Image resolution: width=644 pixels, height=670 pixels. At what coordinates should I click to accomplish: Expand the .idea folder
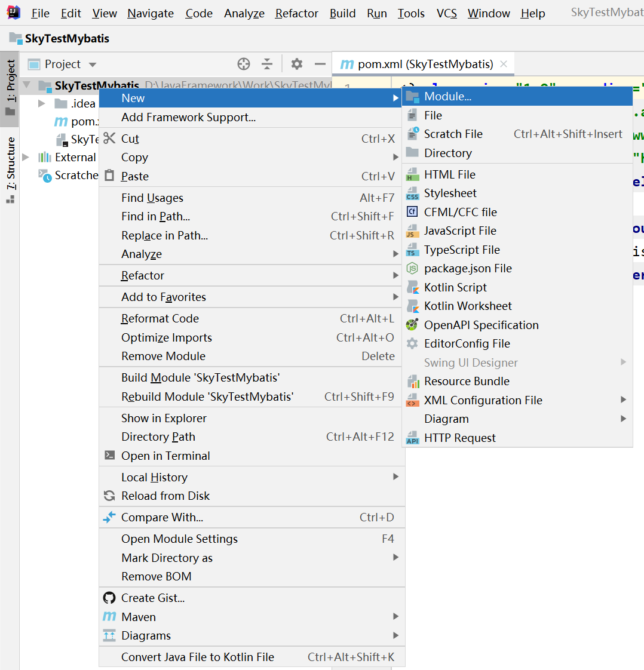coord(41,103)
